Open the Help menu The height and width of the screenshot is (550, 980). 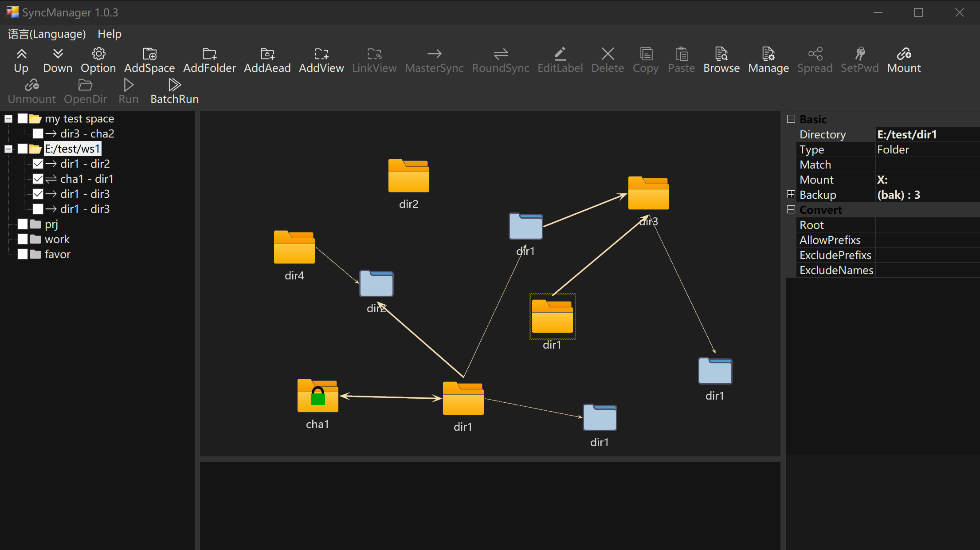click(110, 34)
